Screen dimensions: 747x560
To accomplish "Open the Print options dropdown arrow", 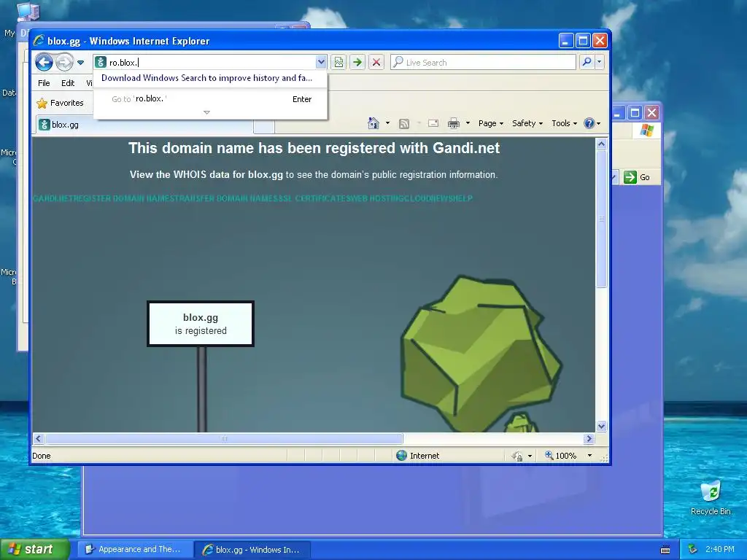I will pyautogui.click(x=468, y=123).
